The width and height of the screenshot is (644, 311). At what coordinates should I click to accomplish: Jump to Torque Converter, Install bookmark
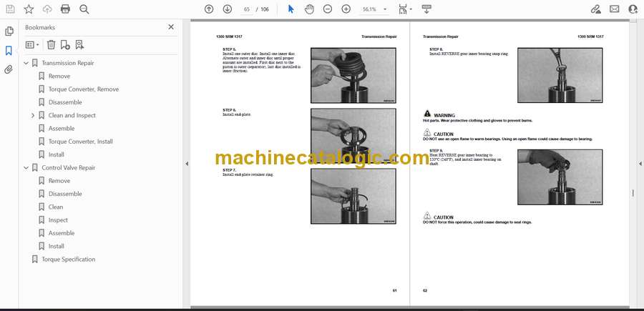click(80, 142)
